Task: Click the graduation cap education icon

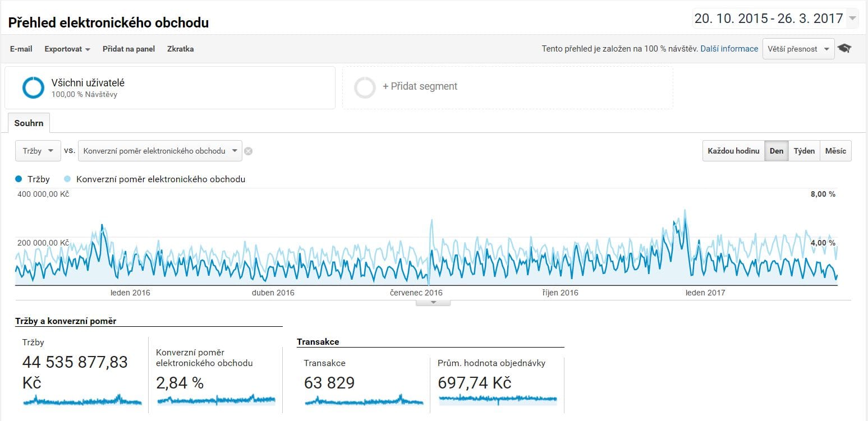Action: pos(844,49)
